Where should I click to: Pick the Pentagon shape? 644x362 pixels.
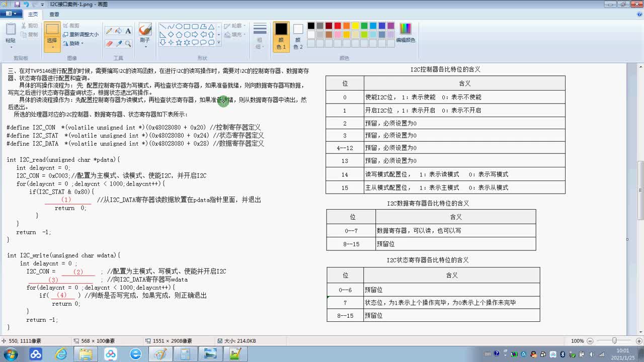[179, 35]
